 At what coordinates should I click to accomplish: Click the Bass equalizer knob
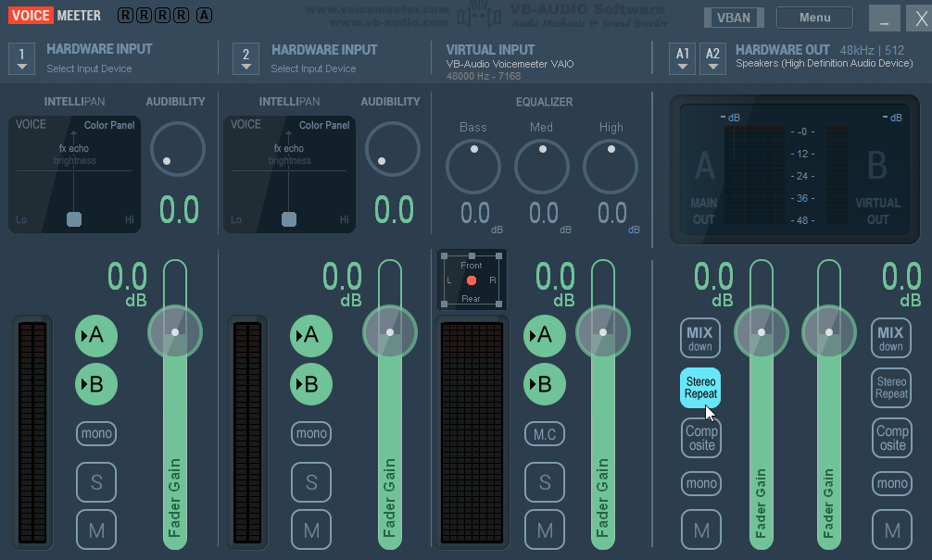pyautogui.click(x=473, y=167)
